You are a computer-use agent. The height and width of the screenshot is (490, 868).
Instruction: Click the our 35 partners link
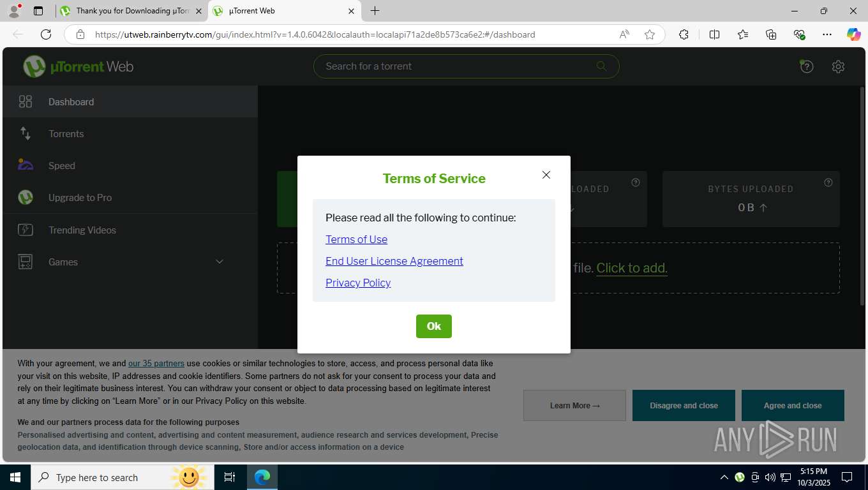(156, 364)
